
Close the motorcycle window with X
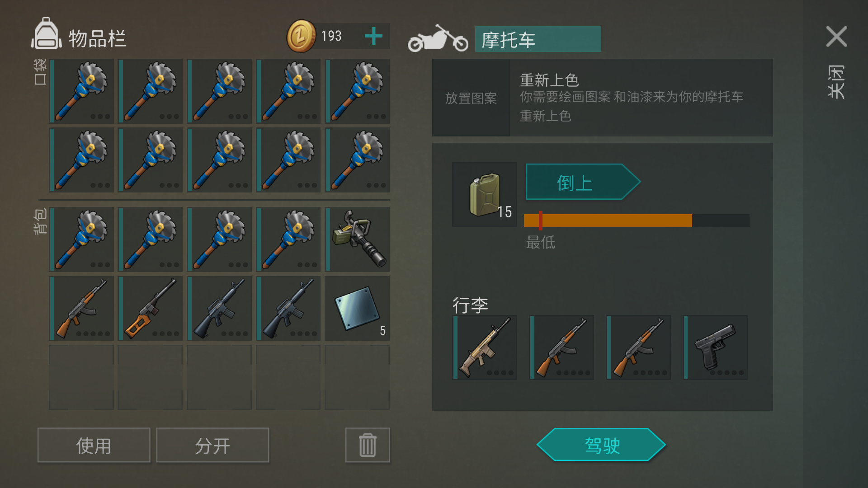836,37
